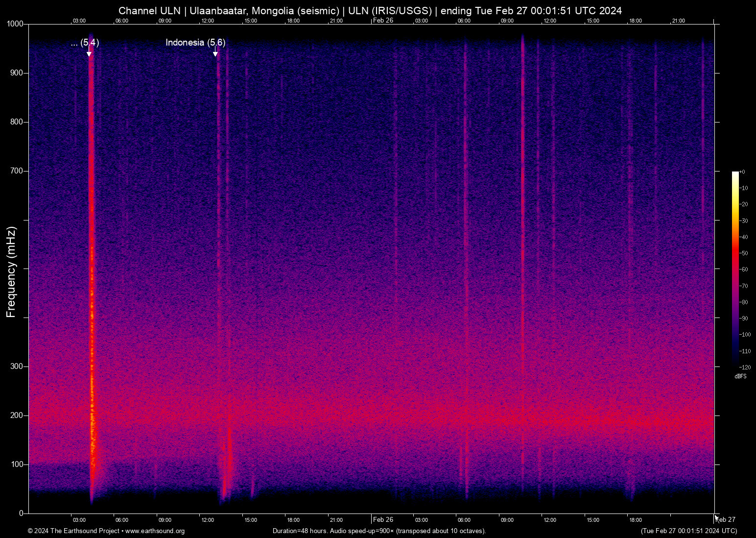Click the "-120" value on the dBFS scale
Image resolution: width=756 pixels, height=538 pixels.
click(745, 367)
